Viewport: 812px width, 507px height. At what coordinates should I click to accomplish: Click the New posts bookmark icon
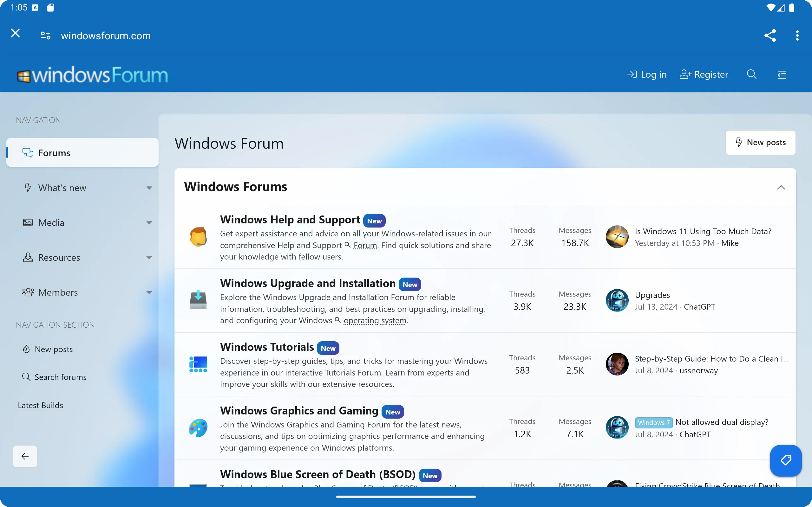738,142
